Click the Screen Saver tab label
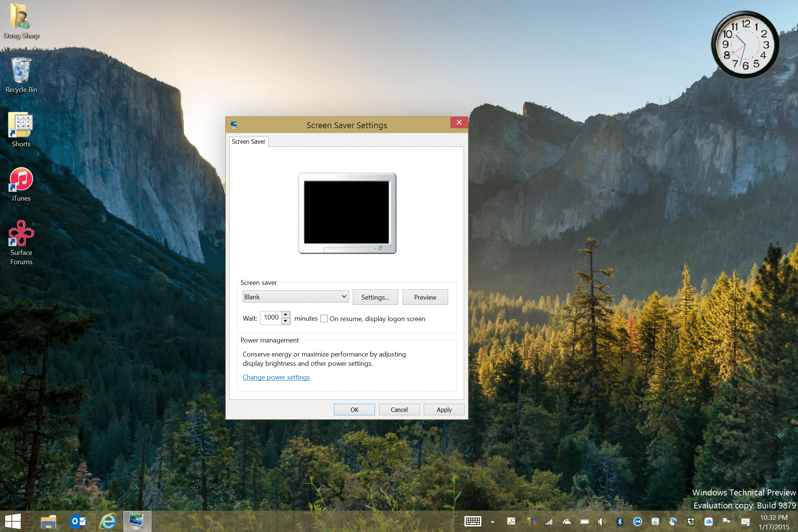Image resolution: width=798 pixels, height=532 pixels. click(249, 141)
